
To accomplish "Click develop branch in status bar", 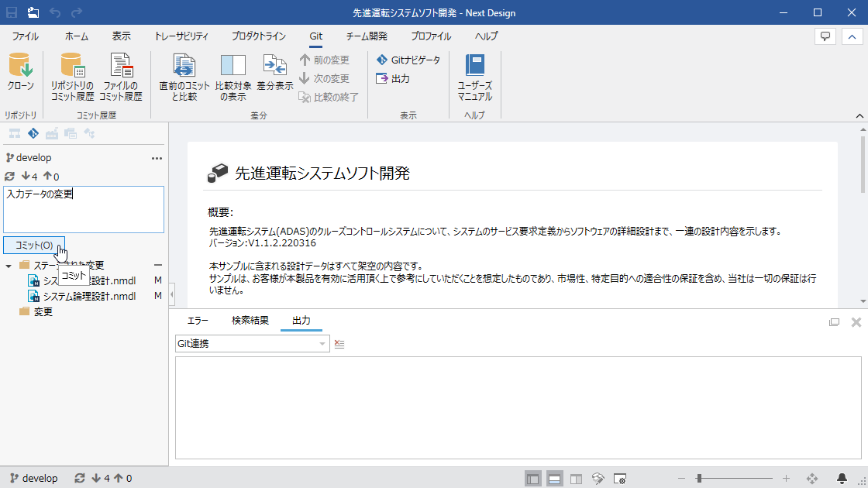I will 34,478.
